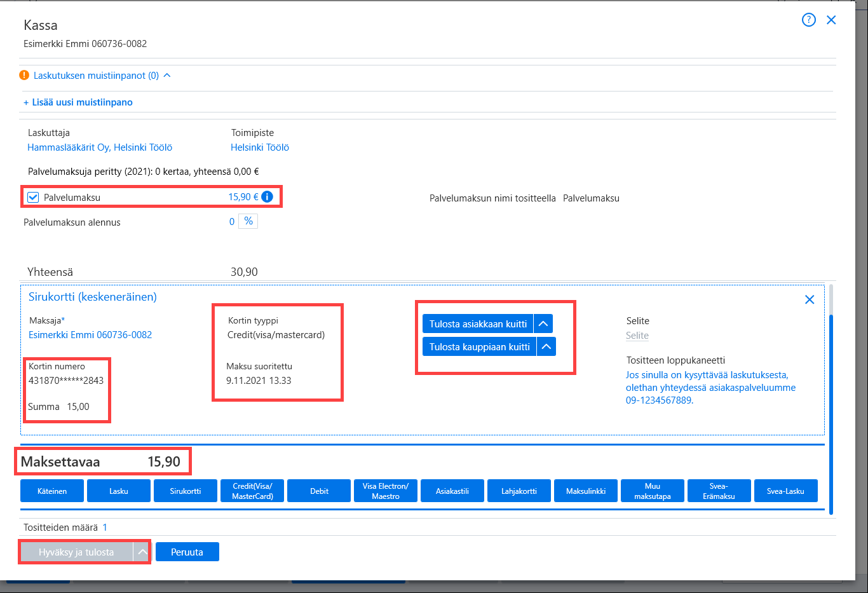This screenshot has width=868, height=593.
Task: Click Laskutuksen muistiinpanot (0) link
Action: click(x=96, y=76)
